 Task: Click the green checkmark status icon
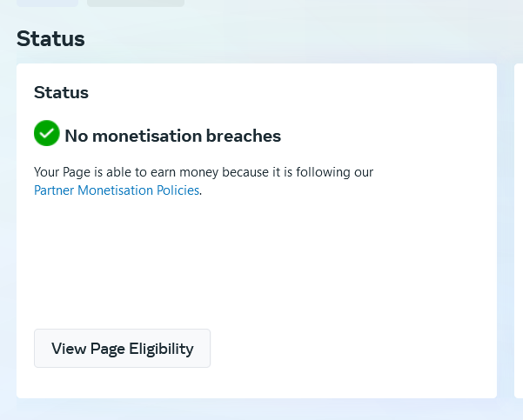click(46, 134)
